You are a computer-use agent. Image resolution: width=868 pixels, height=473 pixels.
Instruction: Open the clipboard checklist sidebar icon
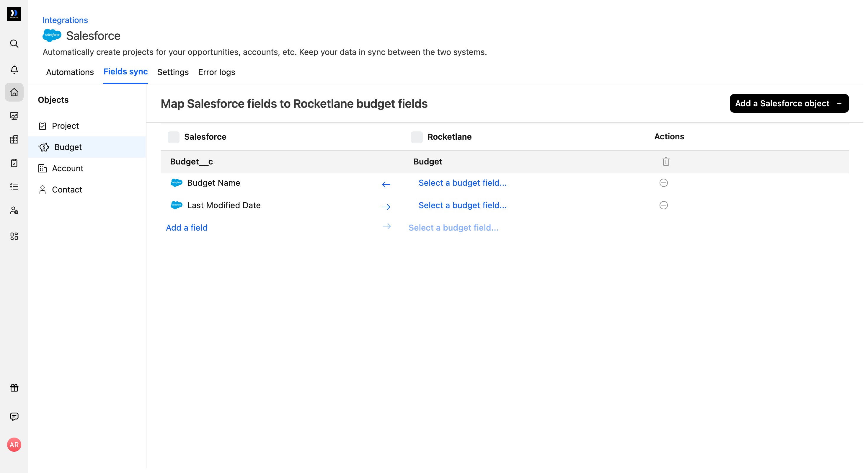14,163
